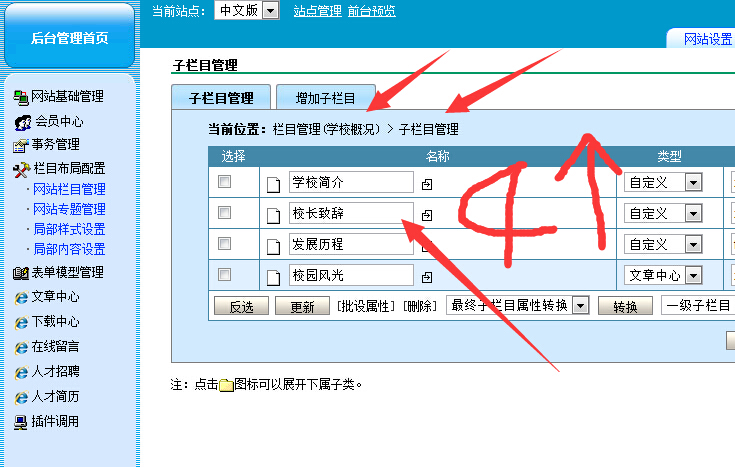Click the 网站基础管理 sidebar icon

coord(20,97)
